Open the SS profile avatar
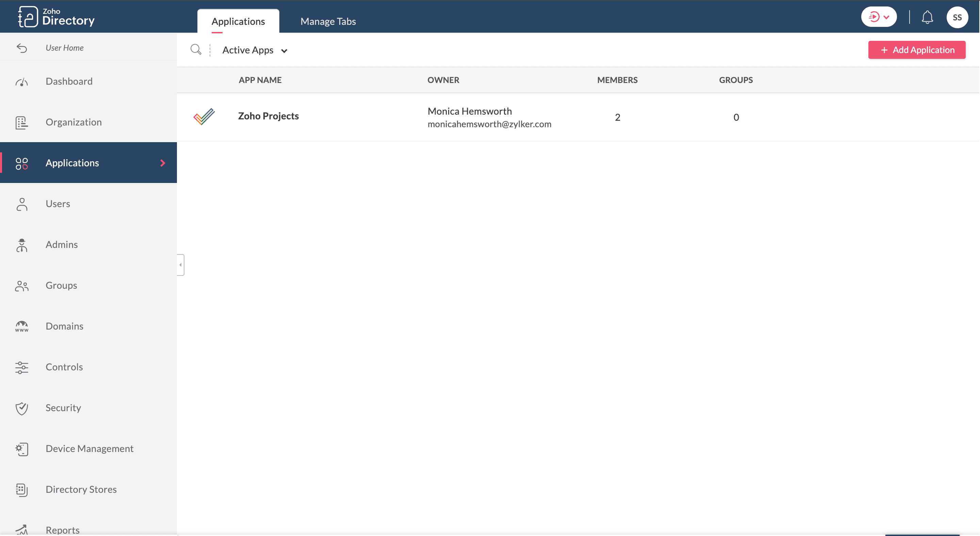980x536 pixels. point(957,17)
